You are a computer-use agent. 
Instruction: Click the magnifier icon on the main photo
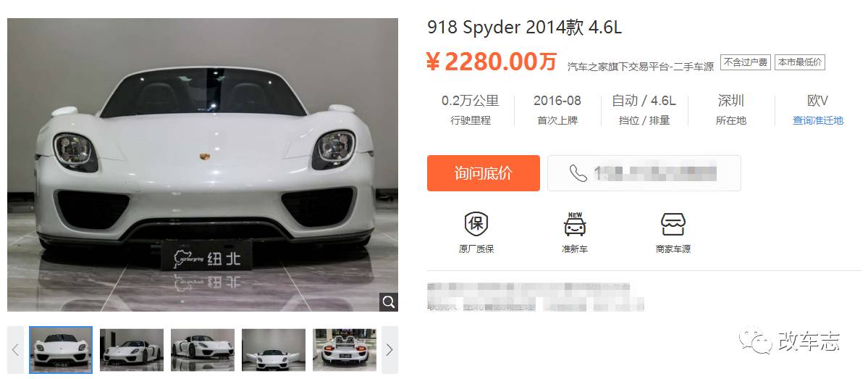(x=389, y=302)
